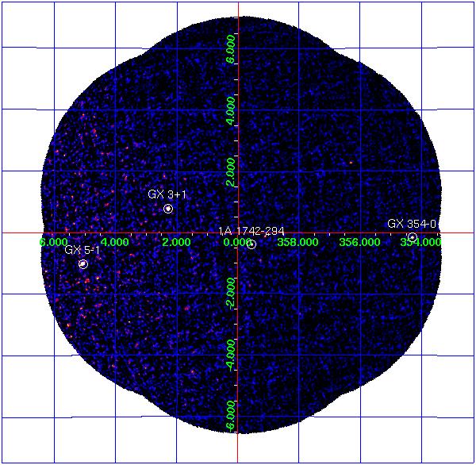Select the GX 354-0 label
476x465 pixels.
412,224
